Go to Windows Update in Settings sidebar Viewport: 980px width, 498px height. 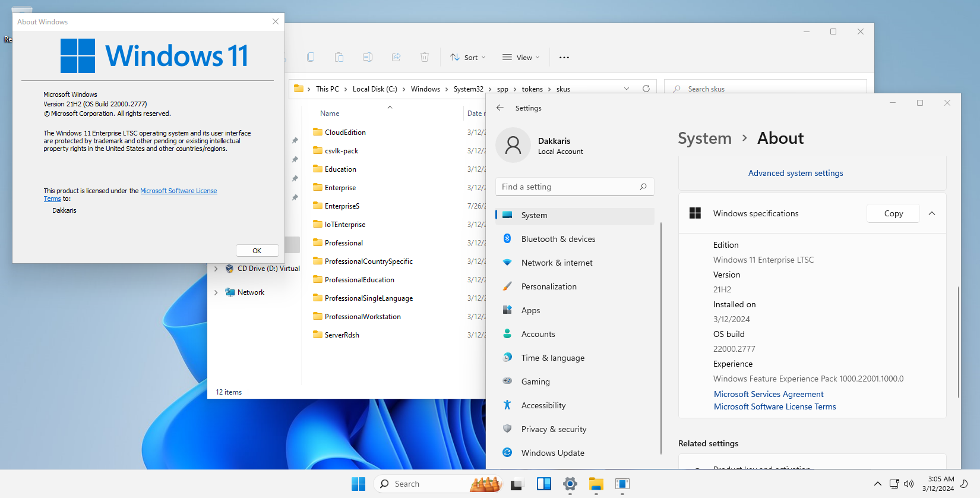tap(552, 453)
